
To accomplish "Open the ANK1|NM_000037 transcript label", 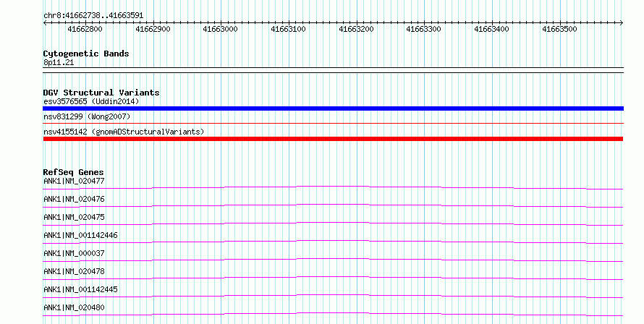I will click(74, 253).
